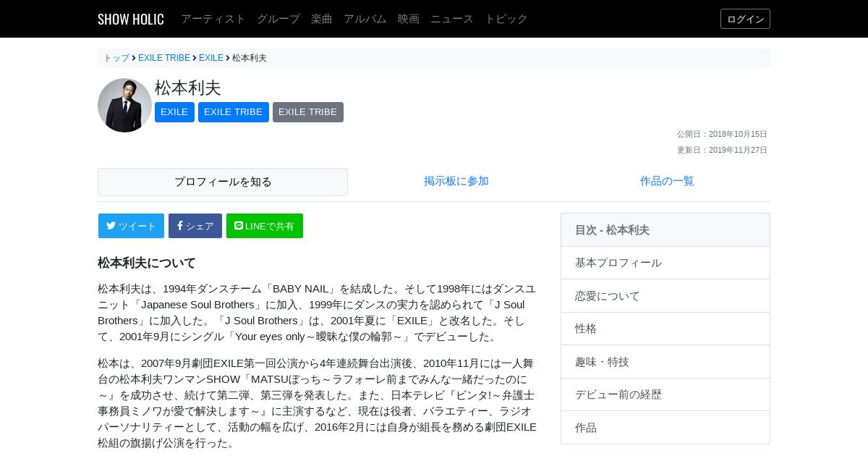The height and width of the screenshot is (456, 868).
Task: Go to the 楽曲 section
Action: point(322,19)
